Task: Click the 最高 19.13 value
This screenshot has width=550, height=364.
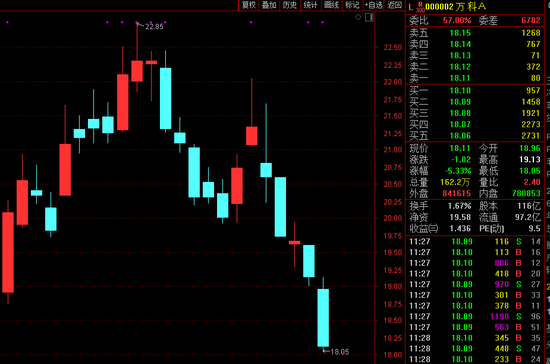Action: [530, 160]
